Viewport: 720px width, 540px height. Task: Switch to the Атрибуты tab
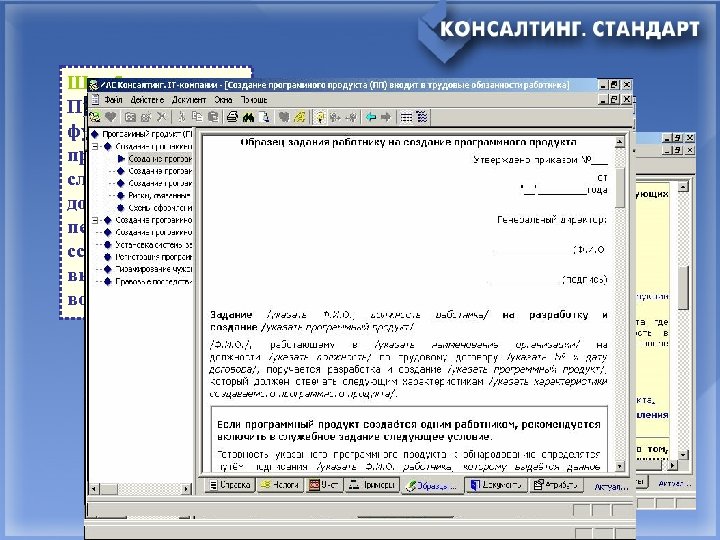point(556,484)
